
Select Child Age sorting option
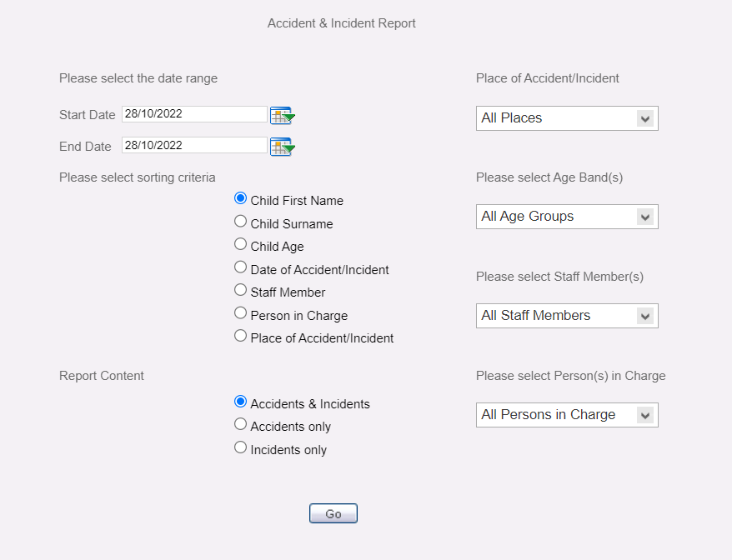[x=240, y=244]
